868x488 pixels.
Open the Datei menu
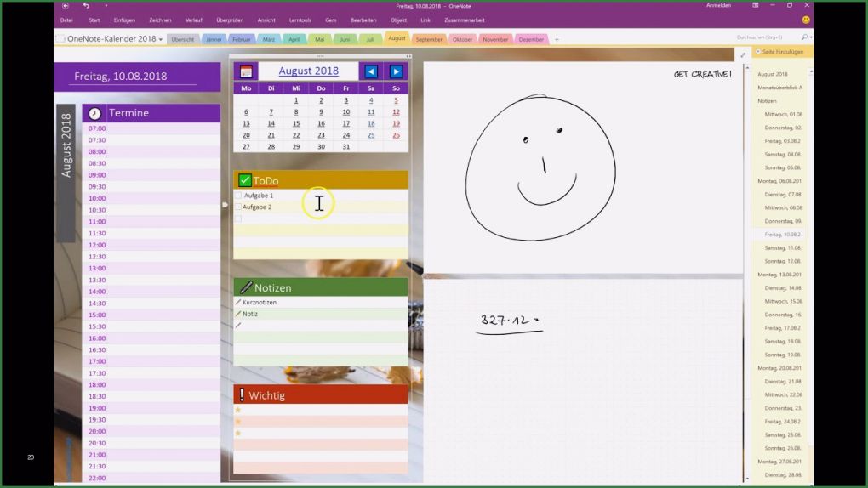tap(66, 20)
